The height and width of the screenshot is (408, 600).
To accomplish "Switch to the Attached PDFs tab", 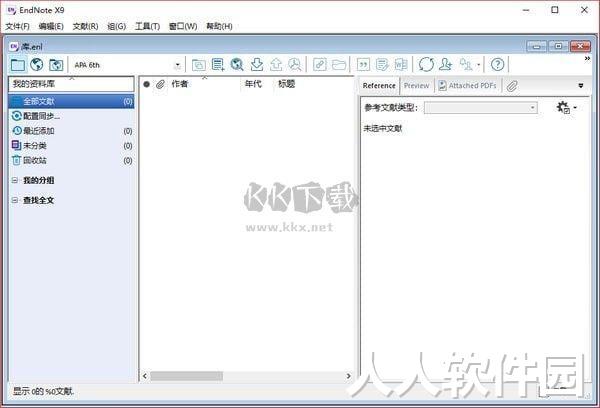I will [467, 86].
